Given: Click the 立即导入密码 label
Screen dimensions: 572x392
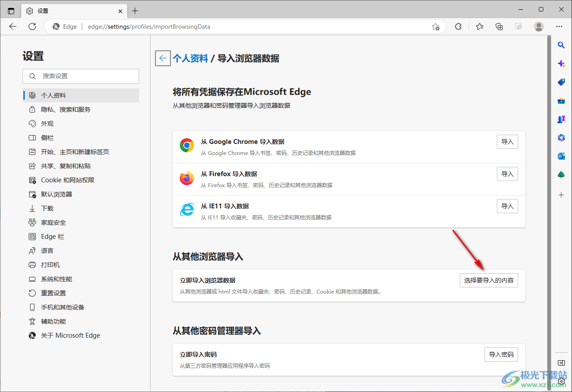Looking at the screenshot, I should (198, 354).
